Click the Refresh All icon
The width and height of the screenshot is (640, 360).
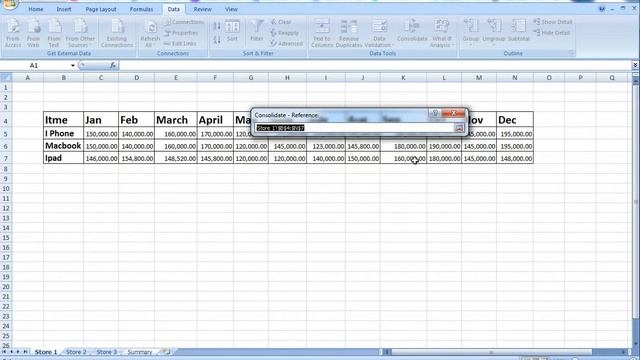pyautogui.click(x=150, y=33)
